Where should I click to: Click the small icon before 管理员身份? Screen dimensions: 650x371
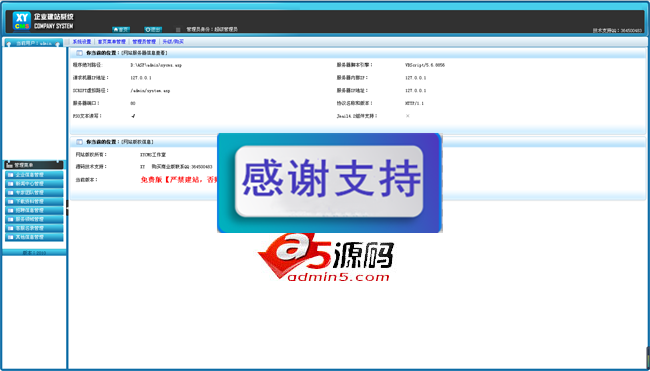[x=178, y=30]
